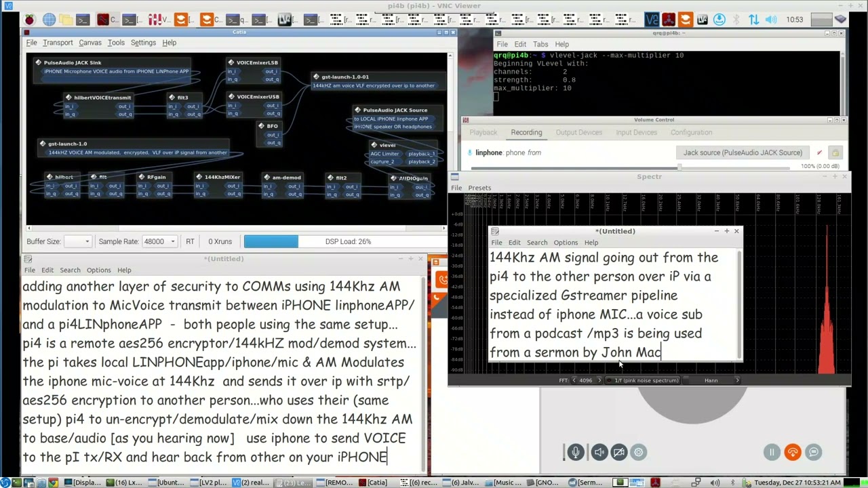Open Catia File menu
868x488 pixels.
(x=31, y=43)
